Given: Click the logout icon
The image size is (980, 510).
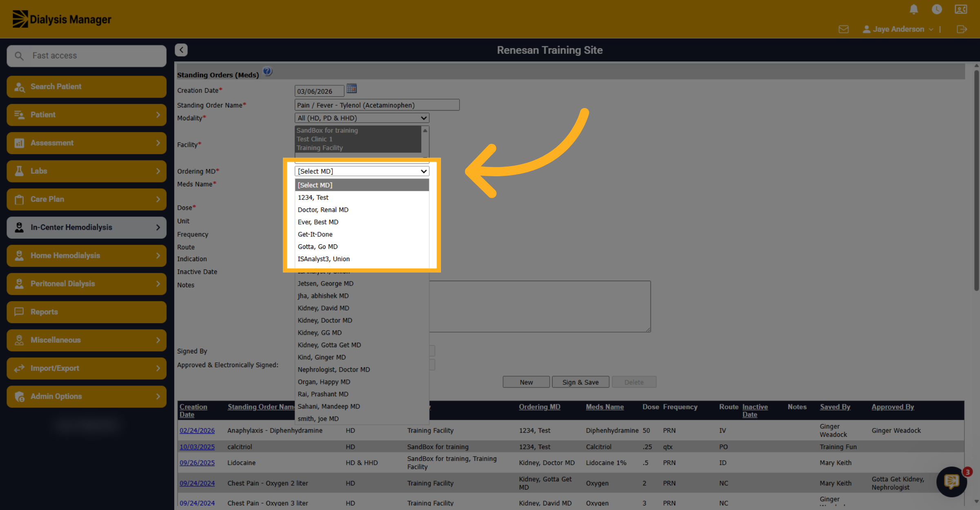Looking at the screenshot, I should click(x=962, y=29).
